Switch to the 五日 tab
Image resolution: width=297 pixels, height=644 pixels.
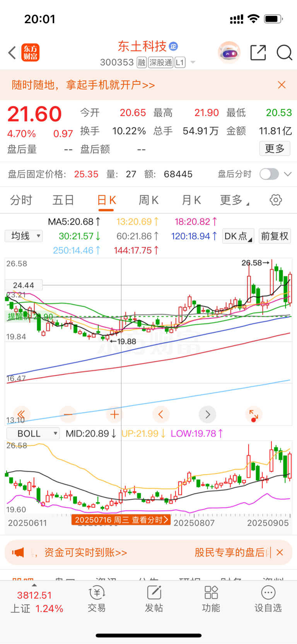click(x=63, y=200)
